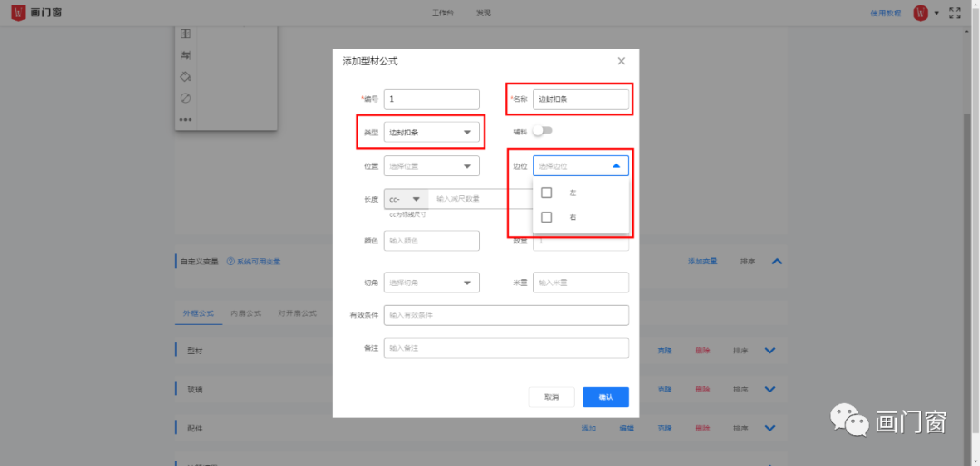Focus the 名称 input field

pos(581,99)
